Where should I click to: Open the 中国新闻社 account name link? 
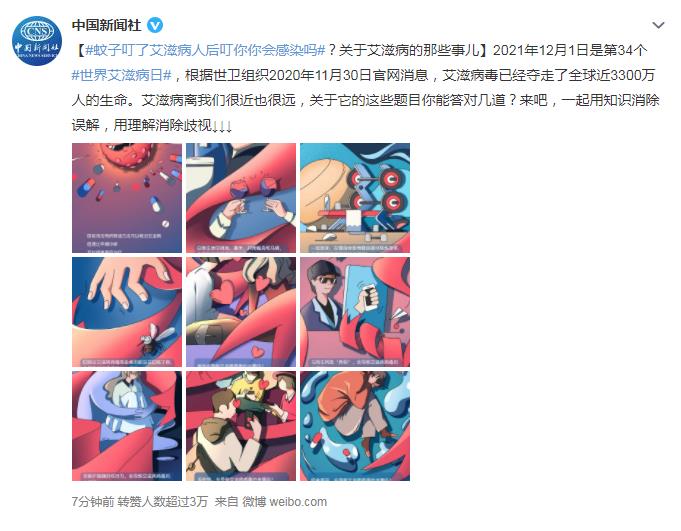click(x=107, y=26)
